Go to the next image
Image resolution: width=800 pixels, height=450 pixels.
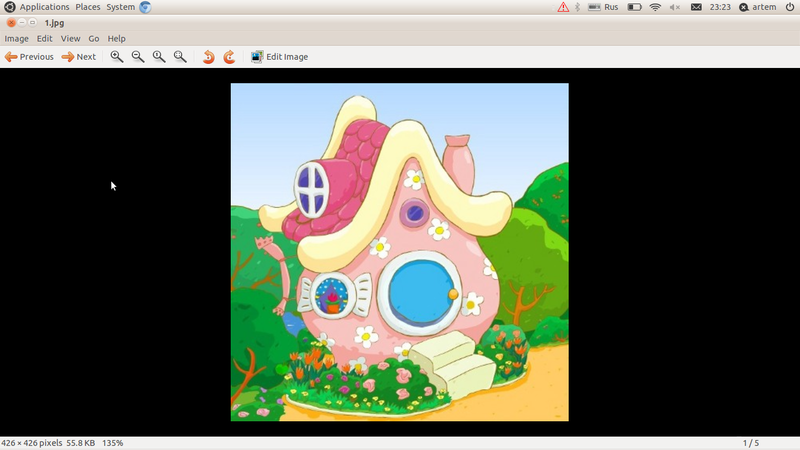(x=79, y=57)
